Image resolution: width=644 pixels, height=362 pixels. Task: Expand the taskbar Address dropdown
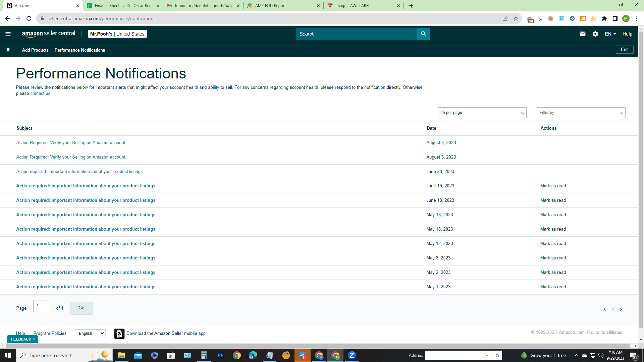(x=487, y=355)
